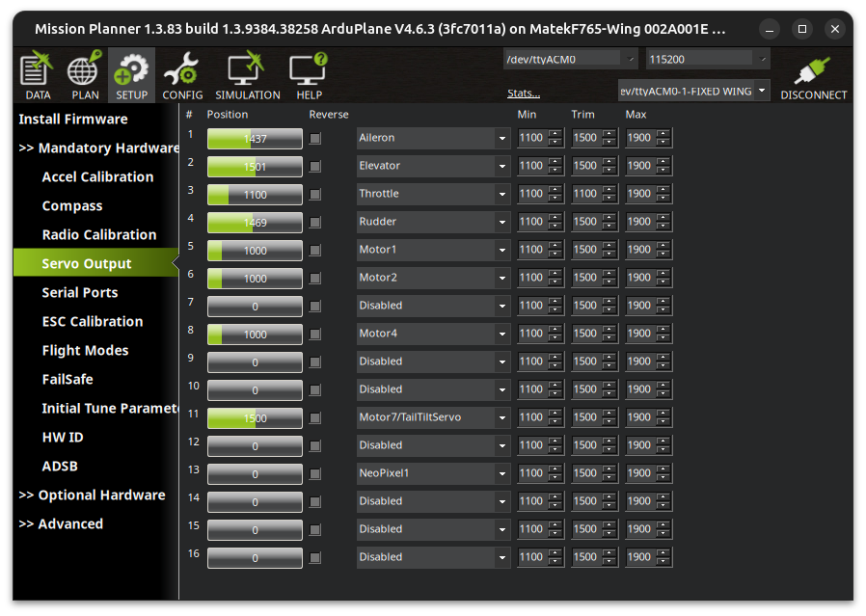Toggle Reverse checkbox for NeoPixel1 row
Image resolution: width=866 pixels, height=616 pixels.
click(314, 473)
